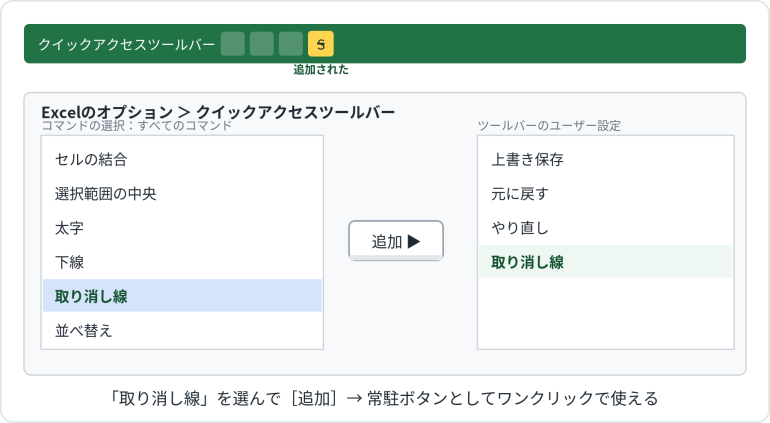
Task: Select セルの結合 in the command list
Action: [182, 159]
